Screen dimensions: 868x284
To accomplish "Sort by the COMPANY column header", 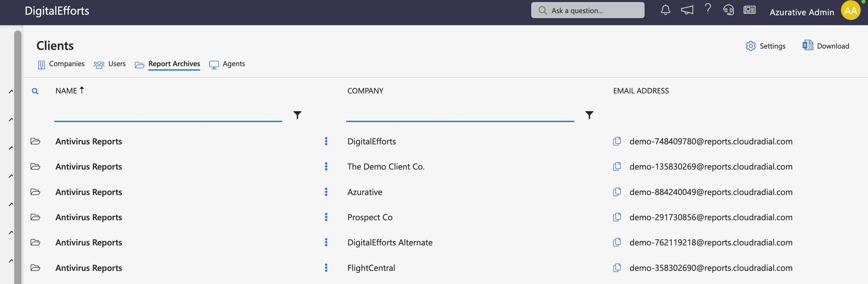I will click(365, 91).
